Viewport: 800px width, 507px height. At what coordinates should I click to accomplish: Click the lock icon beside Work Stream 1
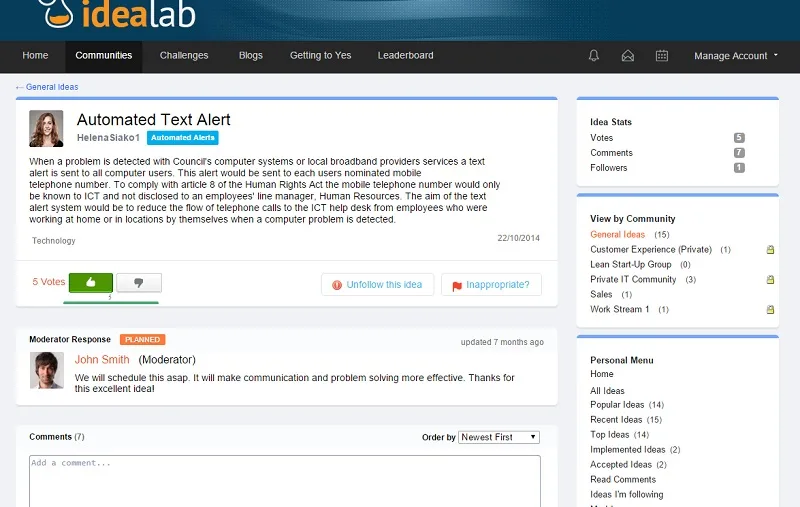(x=770, y=309)
